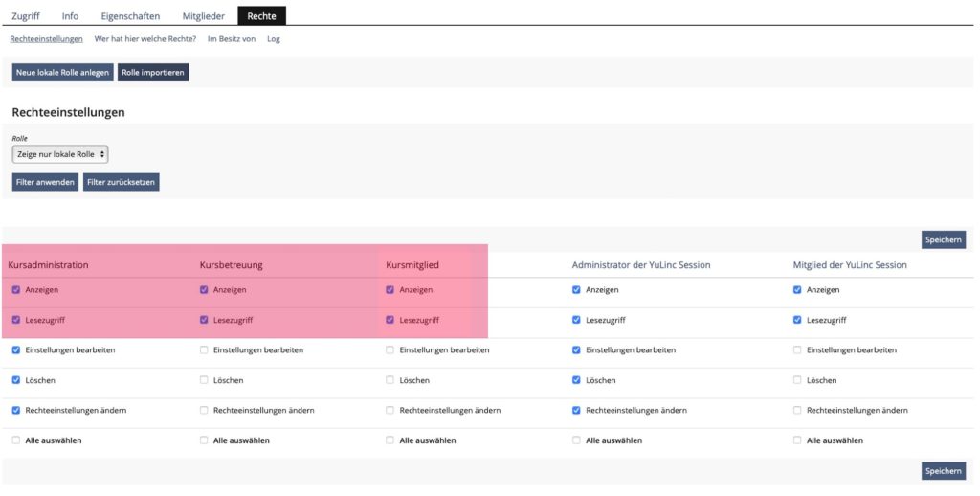Open 'Wer hat hier welche Rechte?' subtab
Viewport: 980px width, 496px height.
pos(145,39)
